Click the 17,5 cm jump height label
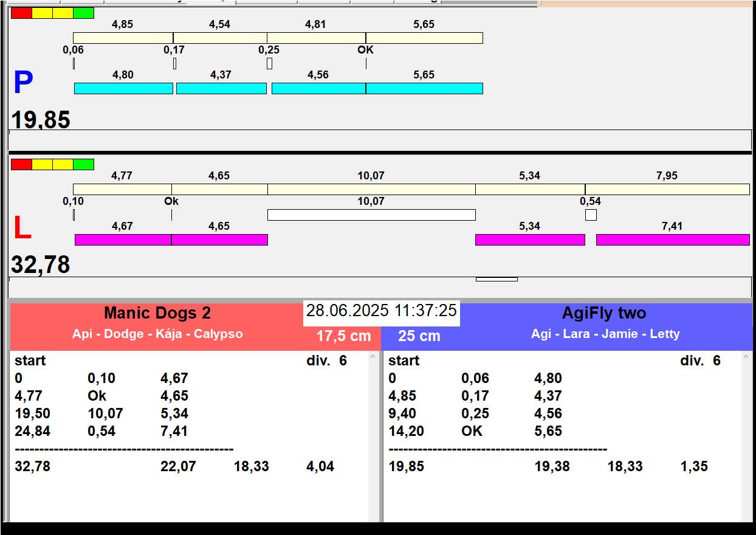Screen dimensions: 756x535 343,336
